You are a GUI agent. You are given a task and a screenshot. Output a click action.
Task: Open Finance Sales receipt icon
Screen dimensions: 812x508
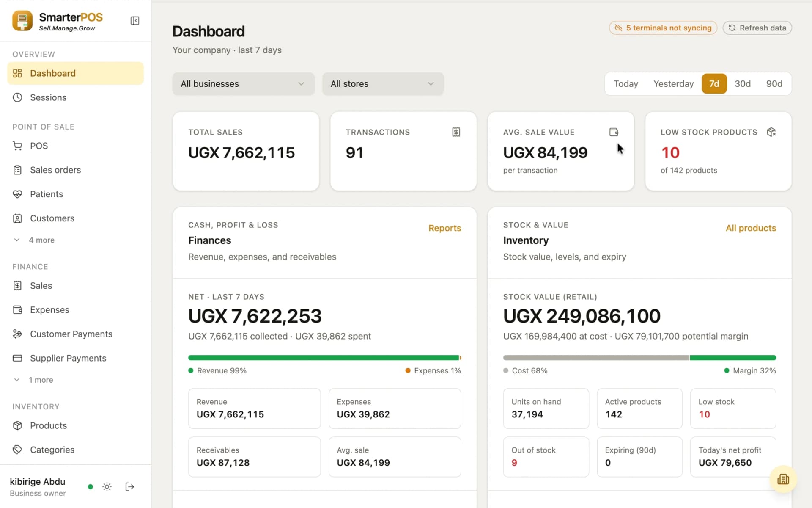[x=17, y=286]
